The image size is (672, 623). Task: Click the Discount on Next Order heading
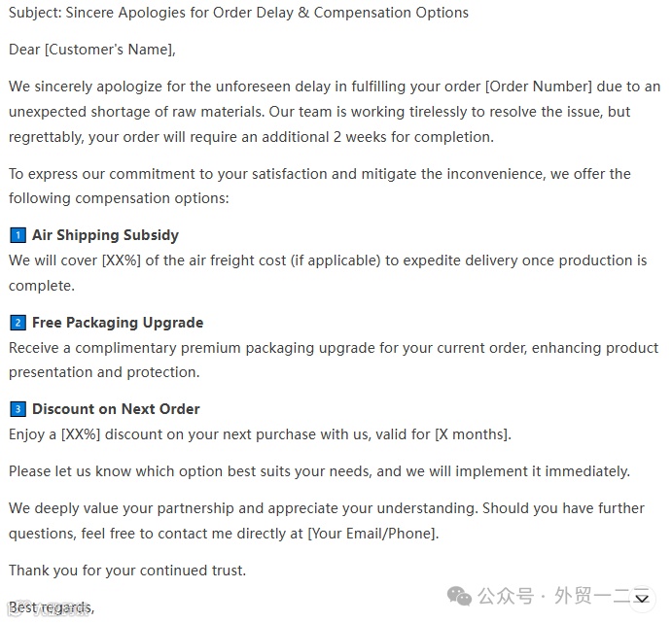(116, 409)
